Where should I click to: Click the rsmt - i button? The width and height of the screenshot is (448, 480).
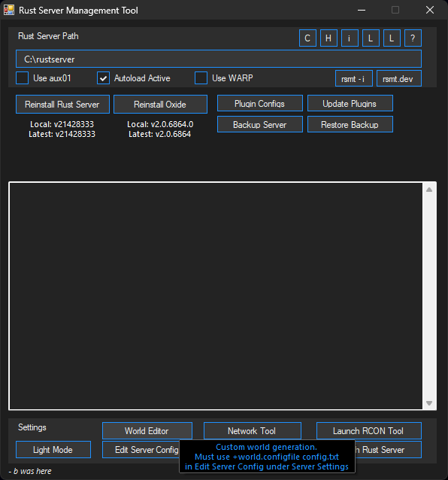click(354, 79)
